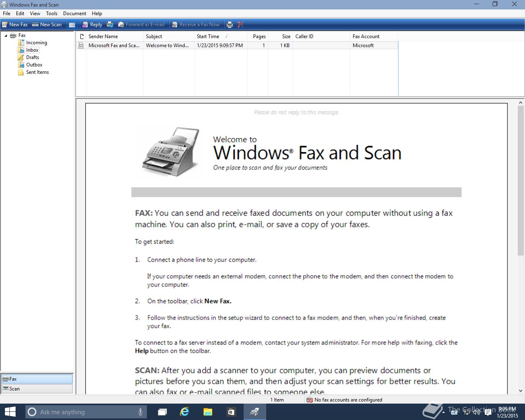Click Forward as E-mail button
This screenshot has height=420, width=525.
141,25
